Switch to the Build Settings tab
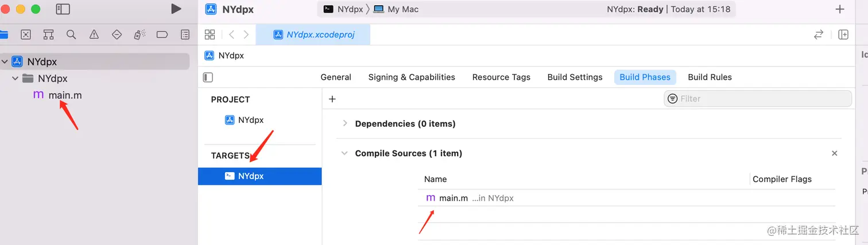868x245 pixels. click(575, 77)
